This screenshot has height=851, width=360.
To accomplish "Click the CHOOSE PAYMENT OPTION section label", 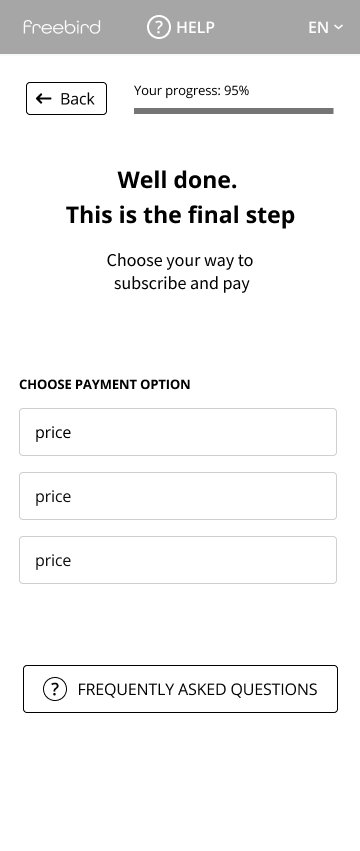I will tap(105, 384).
